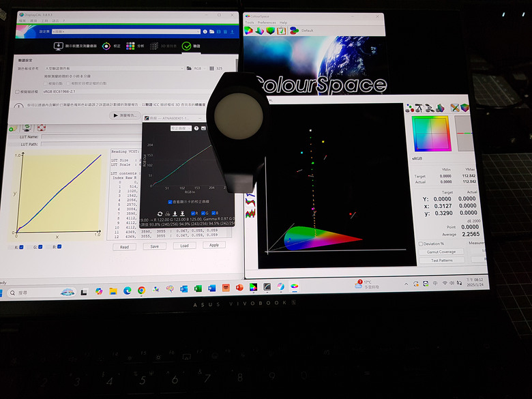The image size is (532, 399).
Task: Click the colour cube shield icon in ColourSpace toolbar
Action: point(270,31)
